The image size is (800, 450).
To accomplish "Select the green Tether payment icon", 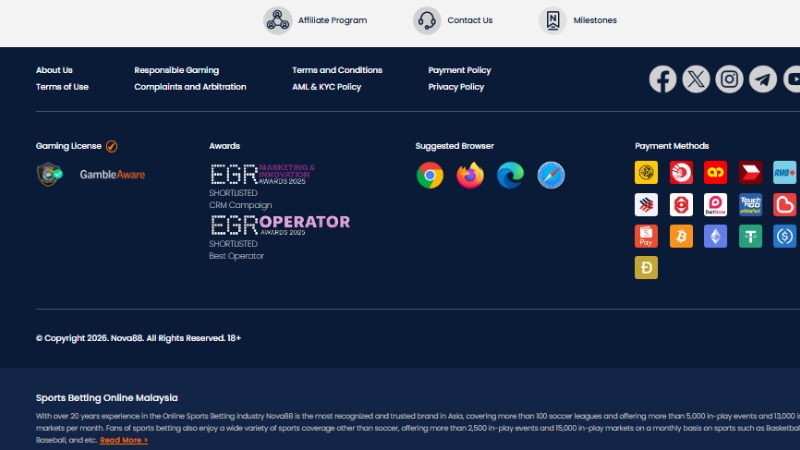I will point(751,236).
